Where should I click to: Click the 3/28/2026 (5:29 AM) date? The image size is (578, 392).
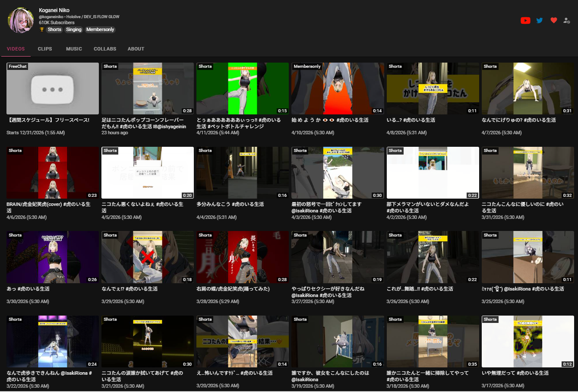218,301
